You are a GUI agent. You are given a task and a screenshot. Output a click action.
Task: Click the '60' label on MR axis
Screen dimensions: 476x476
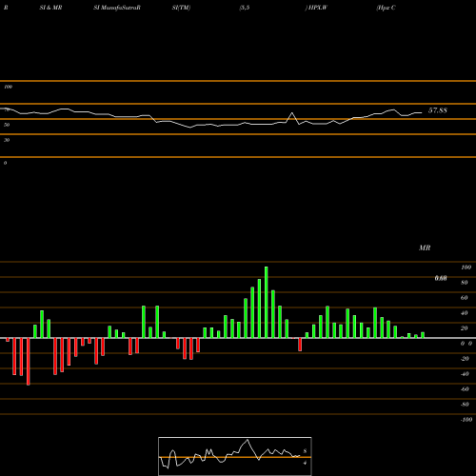465,298
